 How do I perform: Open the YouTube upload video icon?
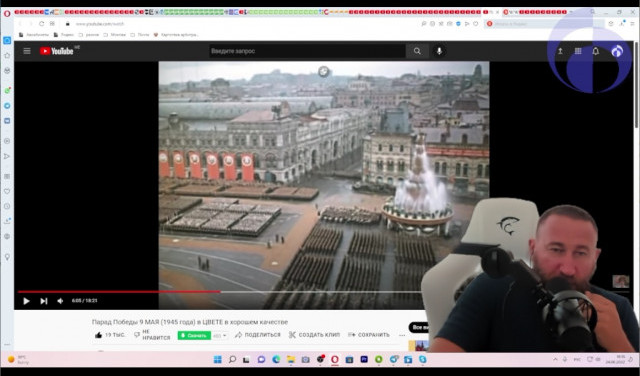pyautogui.click(x=560, y=51)
